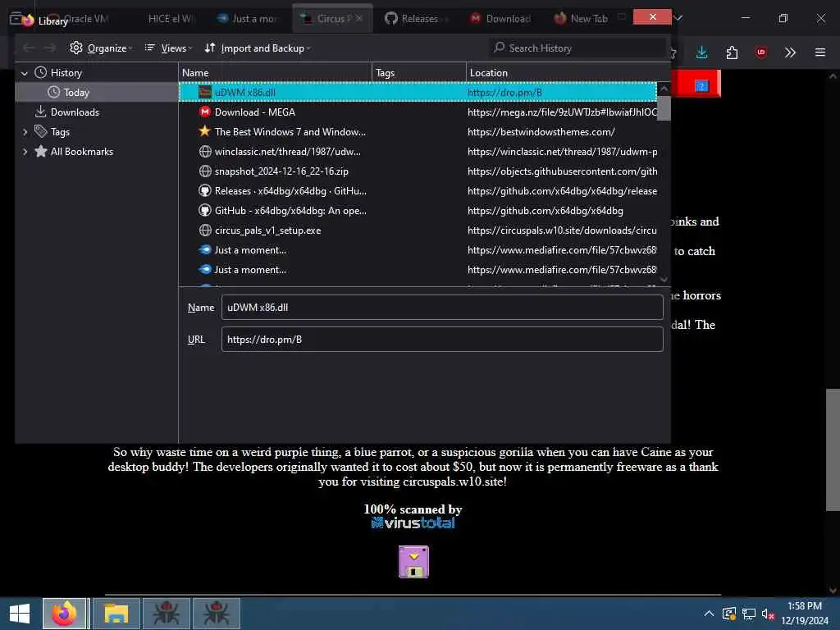Click the Search History field

[x=578, y=48]
